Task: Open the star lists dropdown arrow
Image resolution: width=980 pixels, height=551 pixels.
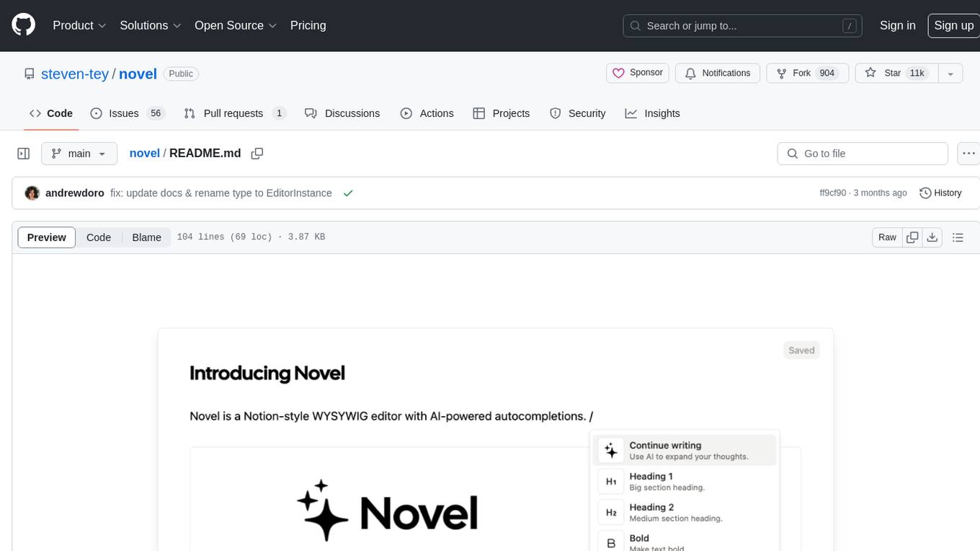Action: click(950, 74)
